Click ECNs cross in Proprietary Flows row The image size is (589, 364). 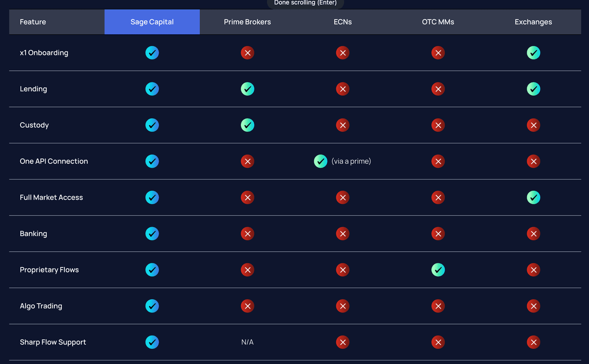point(343,270)
